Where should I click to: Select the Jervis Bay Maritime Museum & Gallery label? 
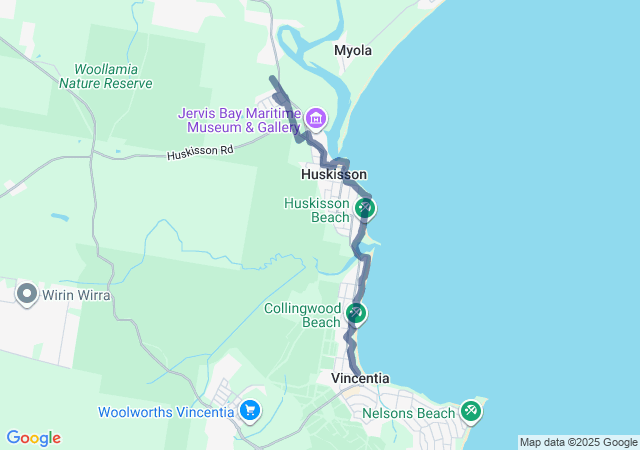(240, 120)
